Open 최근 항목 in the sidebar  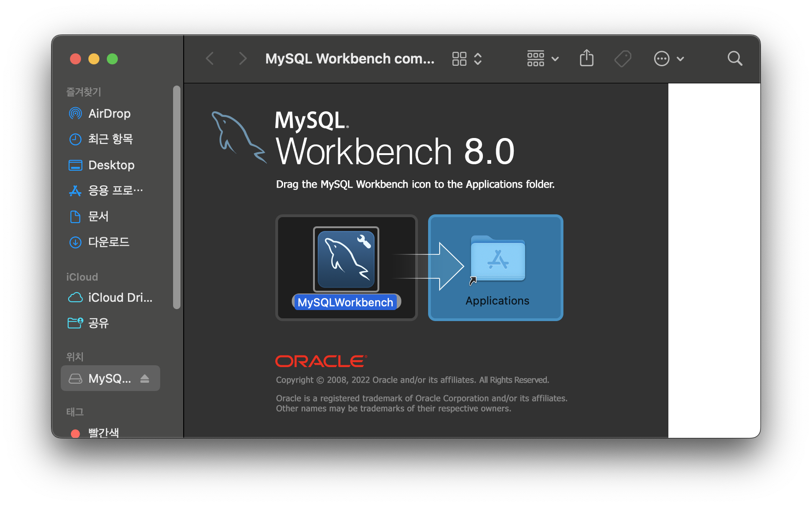pos(110,139)
